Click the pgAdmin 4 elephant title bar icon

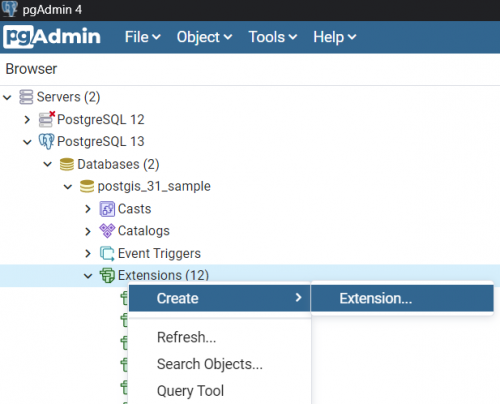point(9,9)
